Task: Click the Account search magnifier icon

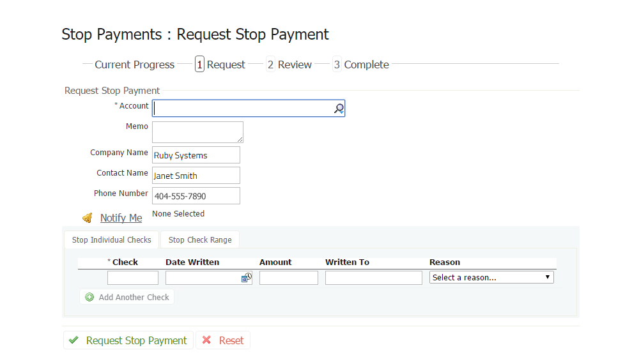Action: 339,109
